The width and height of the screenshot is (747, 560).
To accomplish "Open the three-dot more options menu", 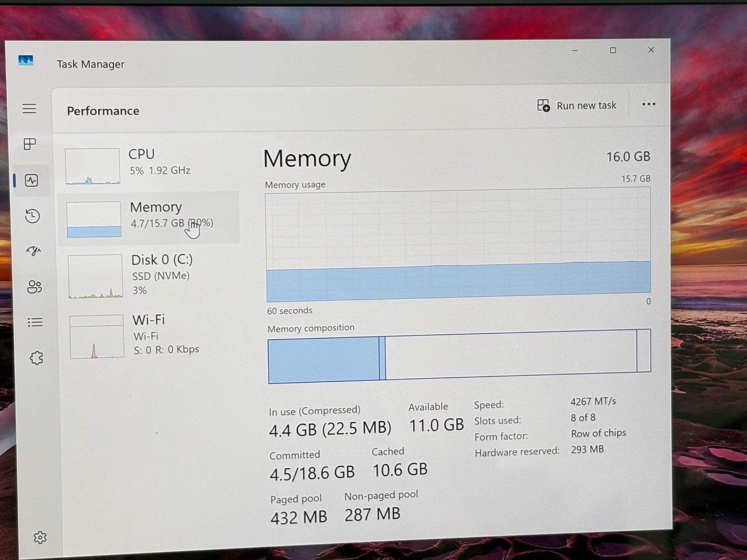I will pos(648,104).
